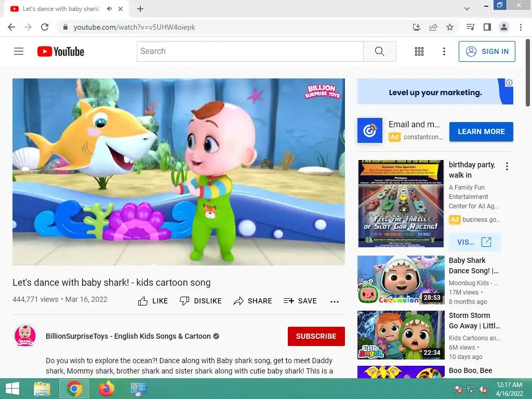Save the video to a playlist
The height and width of the screenshot is (399, 532).
300,301
